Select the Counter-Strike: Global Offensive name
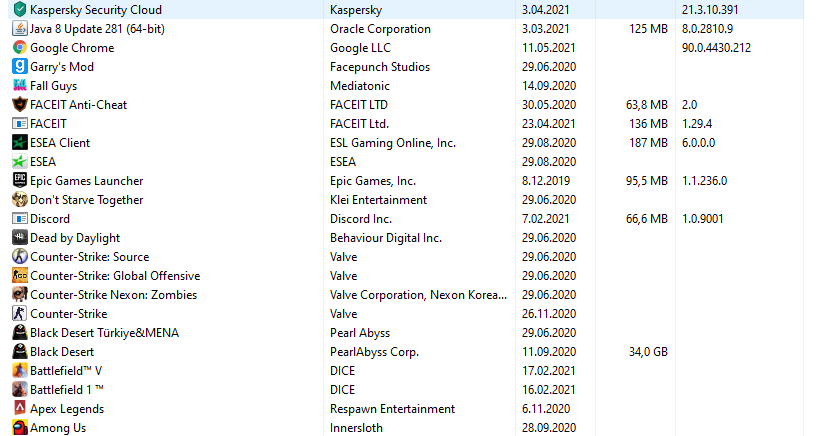 click(115, 276)
